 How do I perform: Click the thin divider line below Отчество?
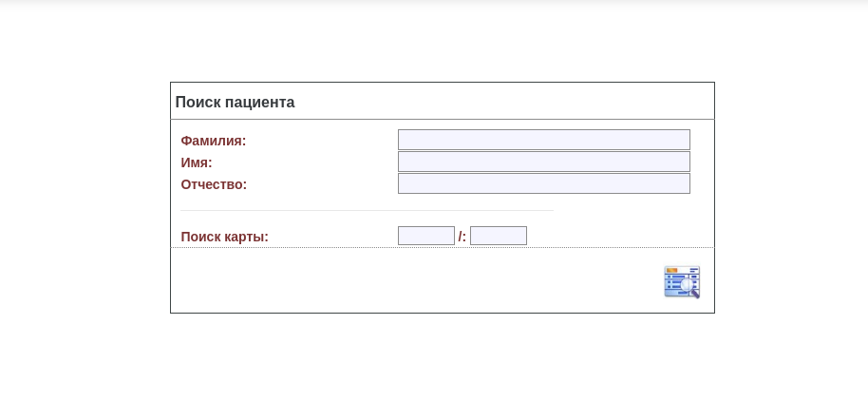click(367, 210)
